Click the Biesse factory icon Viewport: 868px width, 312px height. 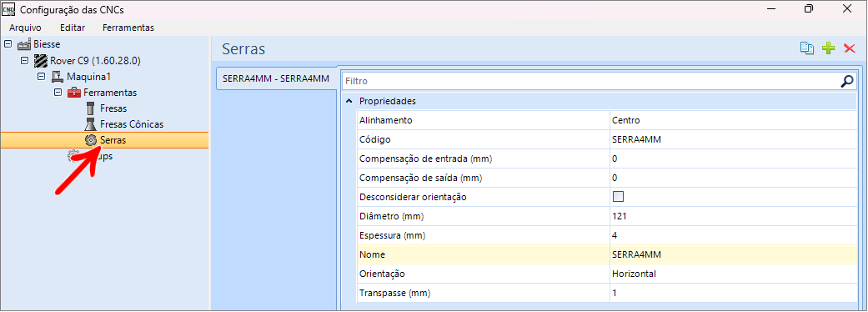click(x=24, y=43)
